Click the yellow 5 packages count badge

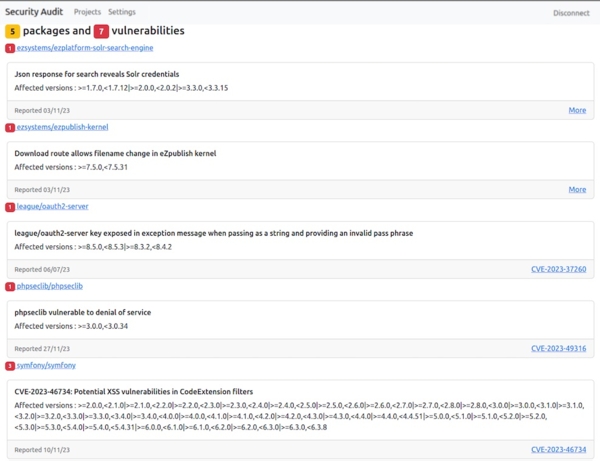coord(13,32)
